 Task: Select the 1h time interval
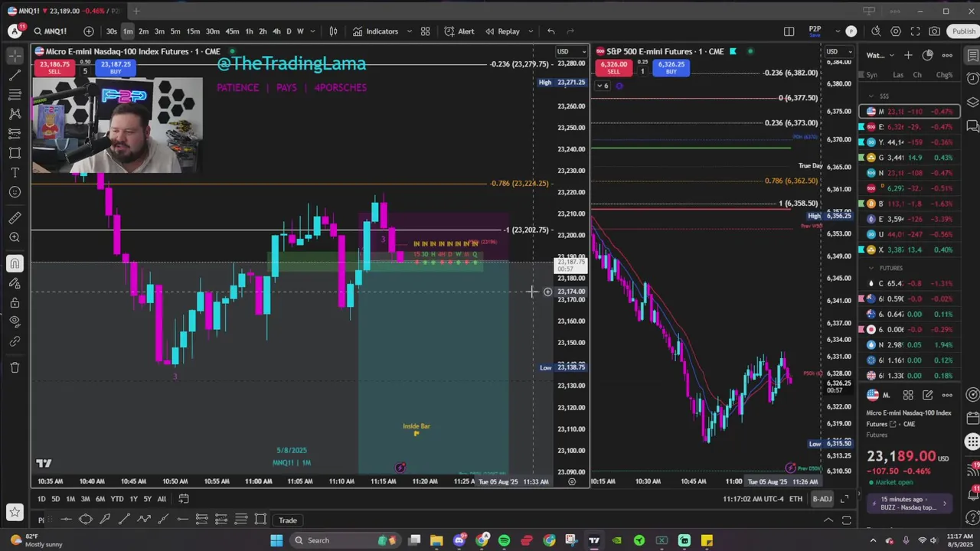249,31
